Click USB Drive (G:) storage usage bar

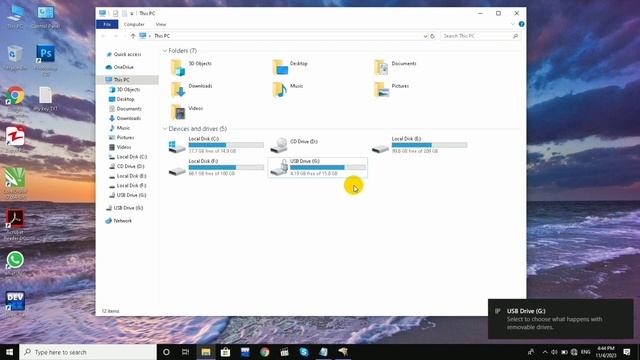tap(328, 167)
